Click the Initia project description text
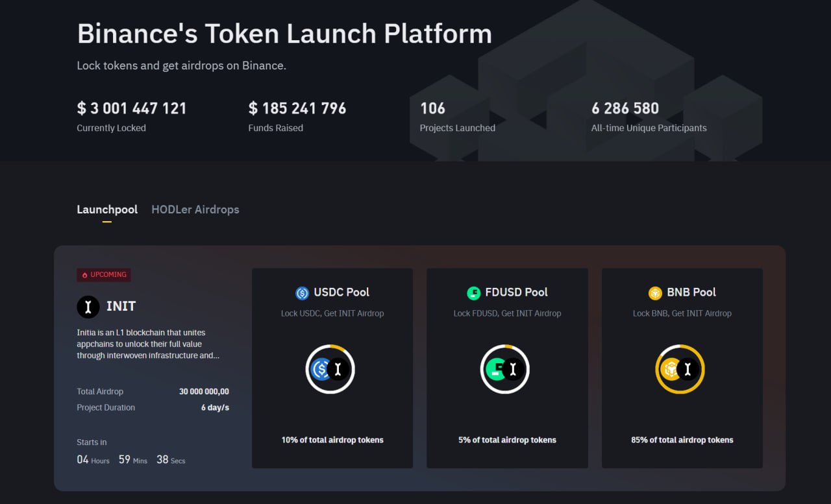The image size is (831, 504). [x=148, y=344]
